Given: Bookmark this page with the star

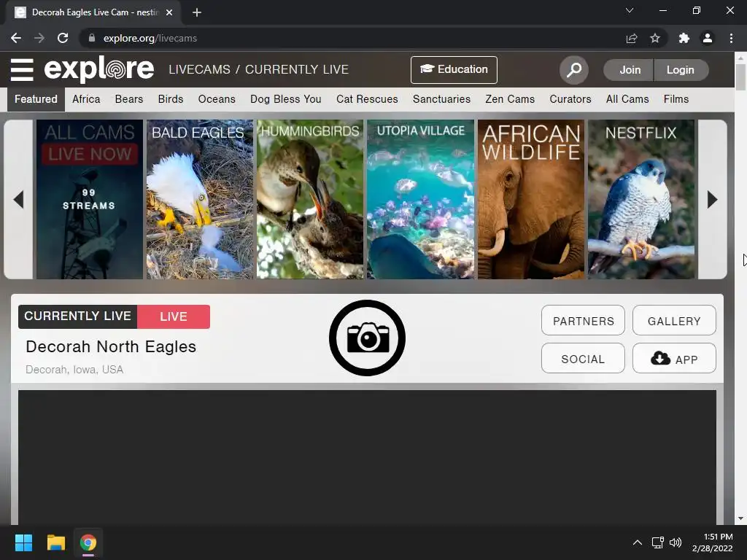Looking at the screenshot, I should tap(655, 38).
